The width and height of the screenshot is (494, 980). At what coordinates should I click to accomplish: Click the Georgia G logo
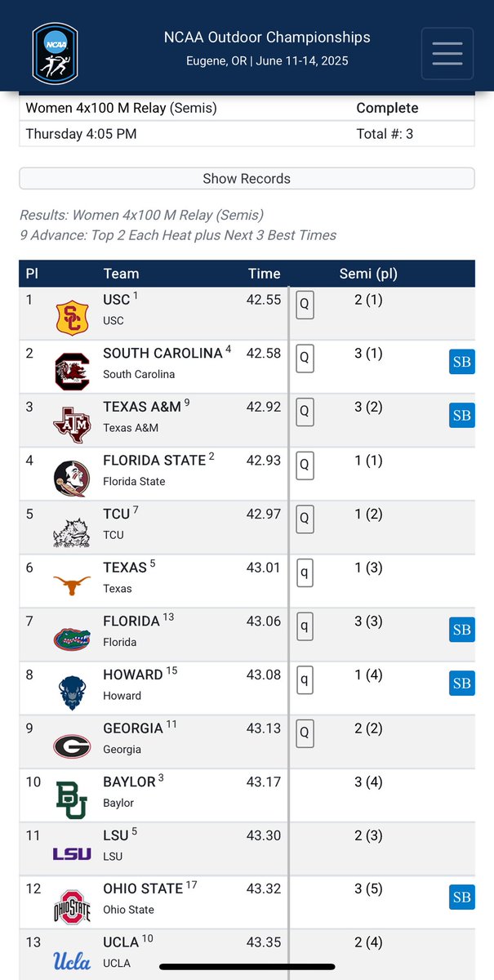tap(72, 746)
